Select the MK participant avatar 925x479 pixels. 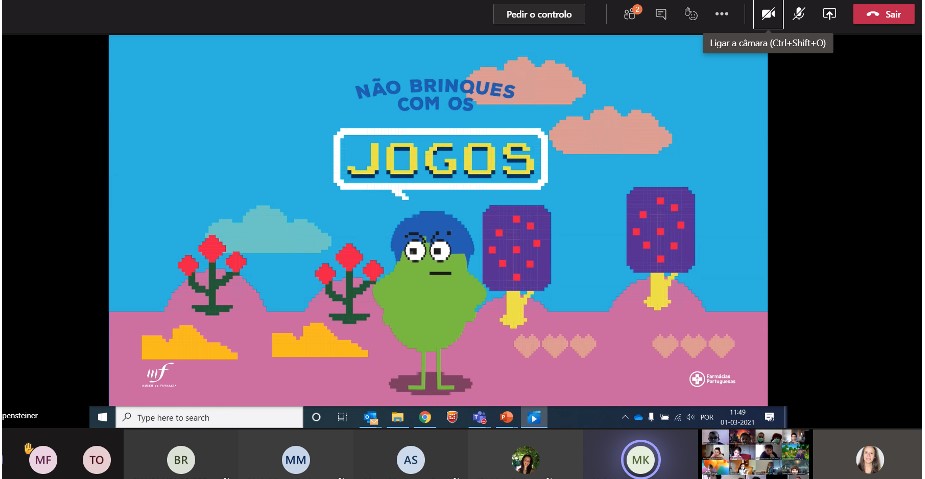tap(640, 460)
